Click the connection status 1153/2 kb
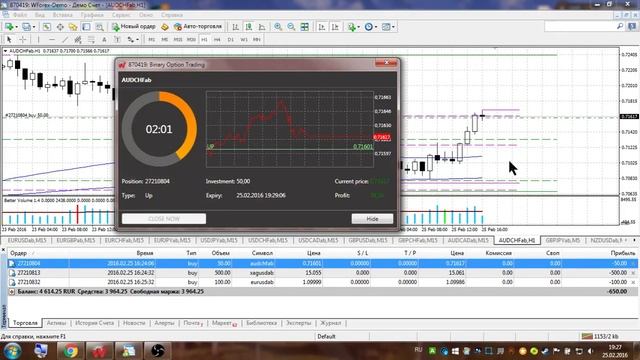The height and width of the screenshot is (360, 640). coord(600,336)
